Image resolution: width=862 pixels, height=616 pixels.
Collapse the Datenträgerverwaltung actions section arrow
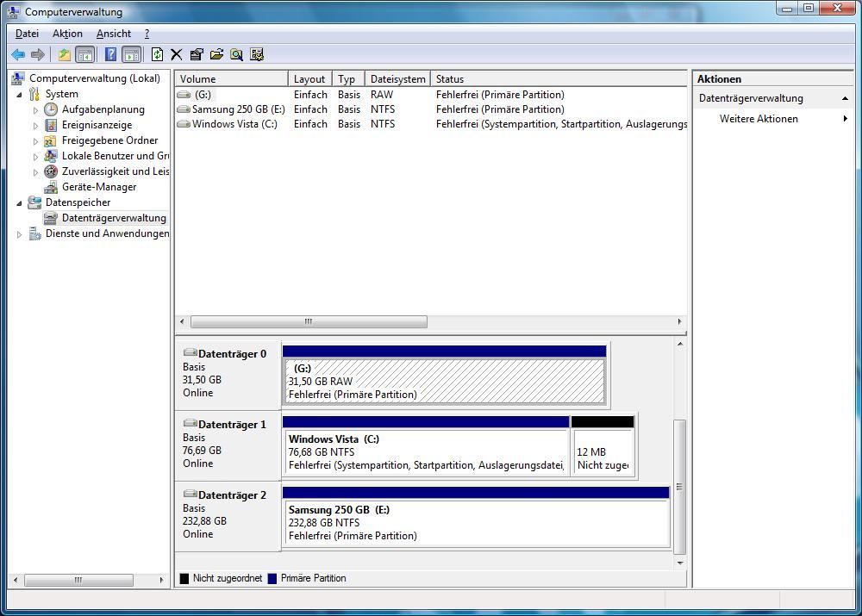(x=845, y=98)
